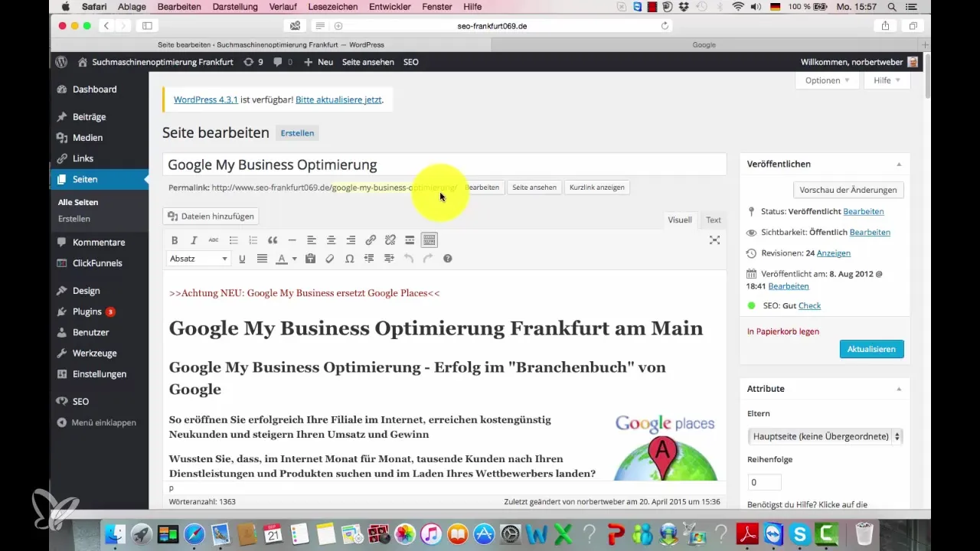Click the Seite ansehen permalink button

point(534,187)
